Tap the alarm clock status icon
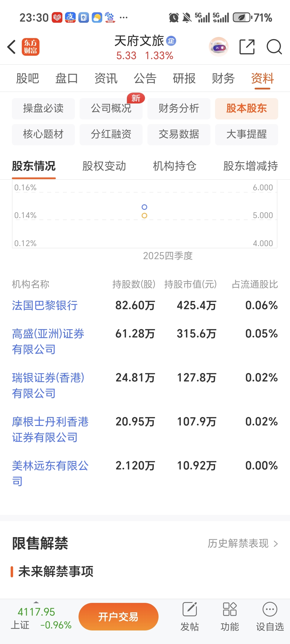The height and width of the screenshot is (644, 290). 174,18
